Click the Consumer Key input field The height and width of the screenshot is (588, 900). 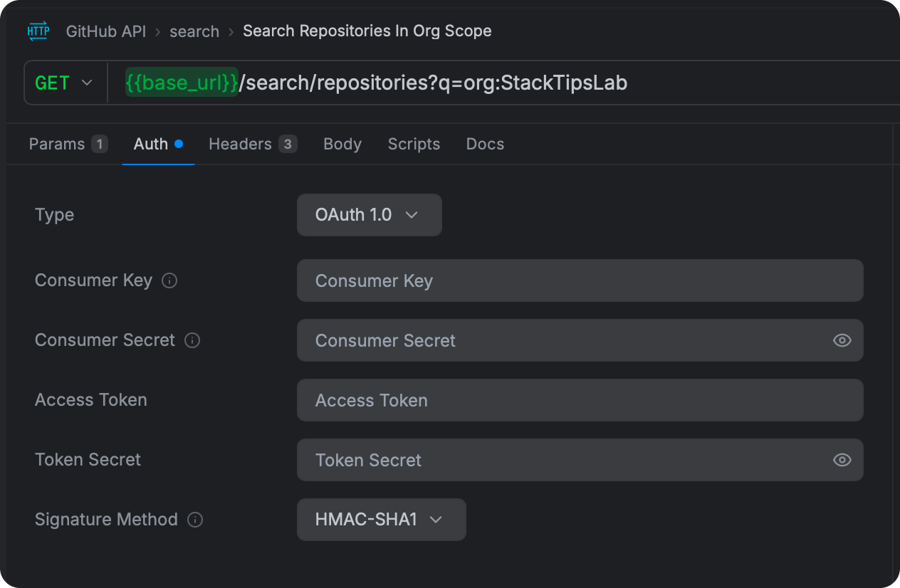(580, 280)
